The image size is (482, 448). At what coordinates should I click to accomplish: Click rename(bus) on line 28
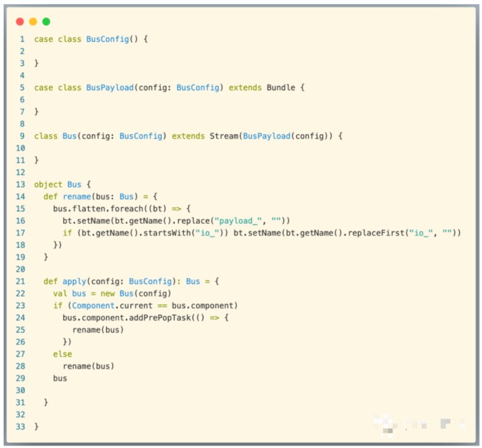(x=88, y=366)
